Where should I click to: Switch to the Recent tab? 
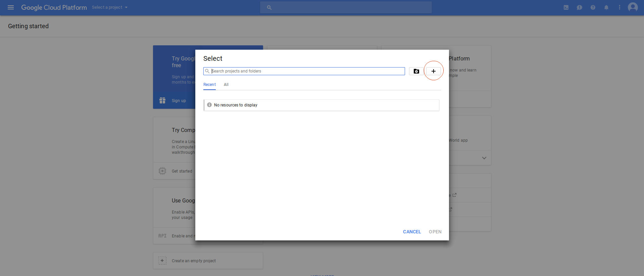pyautogui.click(x=209, y=85)
